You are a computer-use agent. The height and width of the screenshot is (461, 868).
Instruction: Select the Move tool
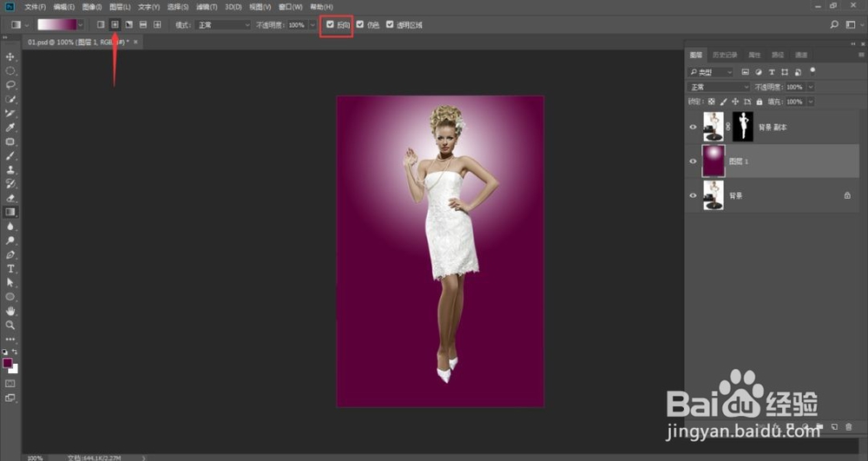click(x=10, y=56)
